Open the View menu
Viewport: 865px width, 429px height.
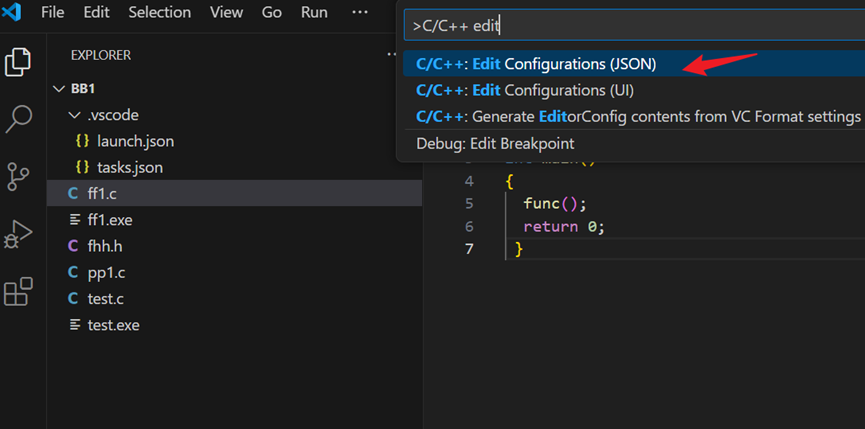[227, 12]
